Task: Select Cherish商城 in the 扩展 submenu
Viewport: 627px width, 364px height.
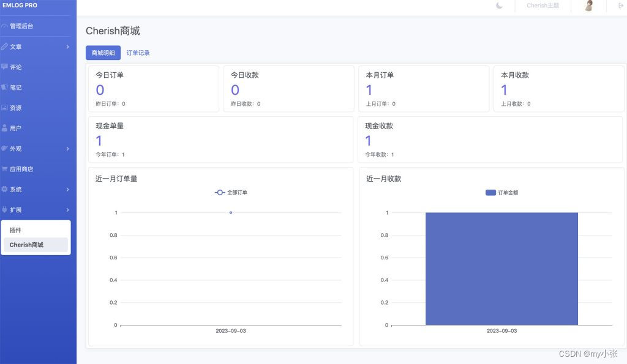Action: [x=36, y=245]
